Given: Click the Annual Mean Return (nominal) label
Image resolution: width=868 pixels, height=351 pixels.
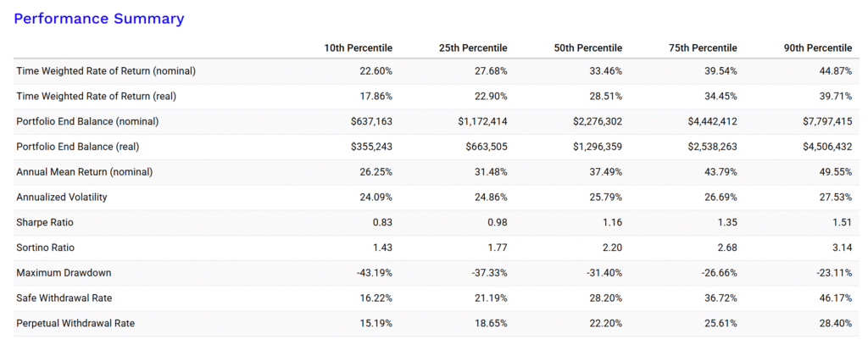Looking at the screenshot, I should coord(85,171).
